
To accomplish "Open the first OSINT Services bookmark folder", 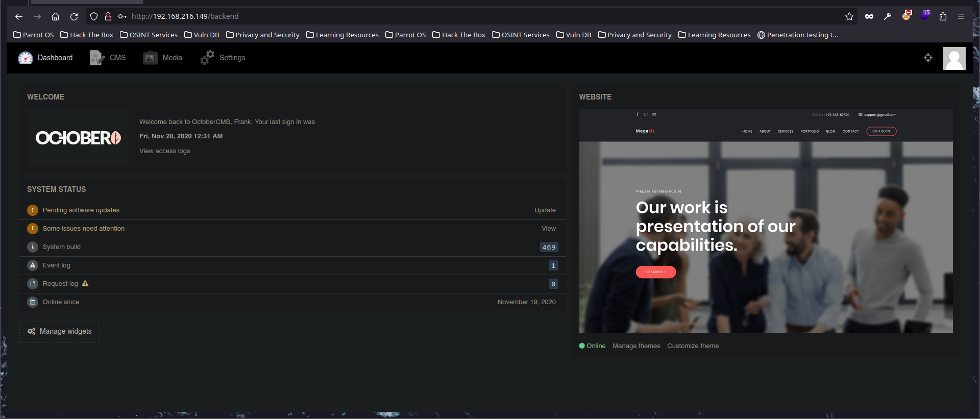I will tap(149, 35).
